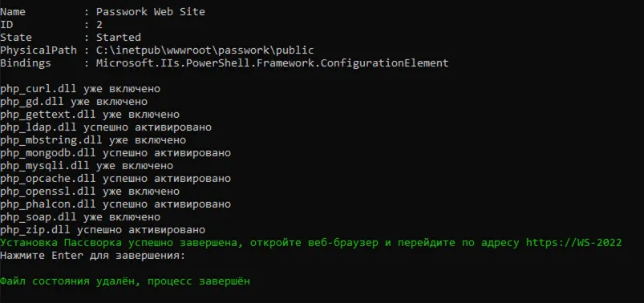The image size is (644, 303).
Task: Click the php_gd.dll уже включено line
Action: click(x=74, y=102)
